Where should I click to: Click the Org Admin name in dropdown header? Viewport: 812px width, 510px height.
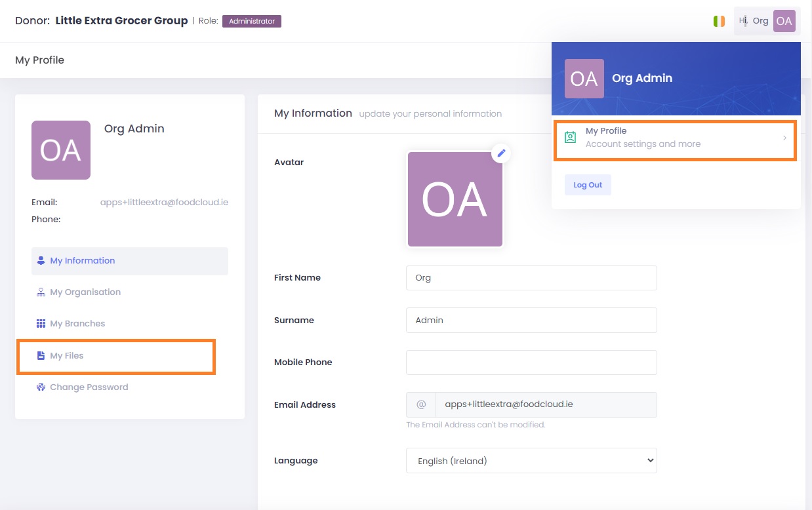click(x=642, y=78)
